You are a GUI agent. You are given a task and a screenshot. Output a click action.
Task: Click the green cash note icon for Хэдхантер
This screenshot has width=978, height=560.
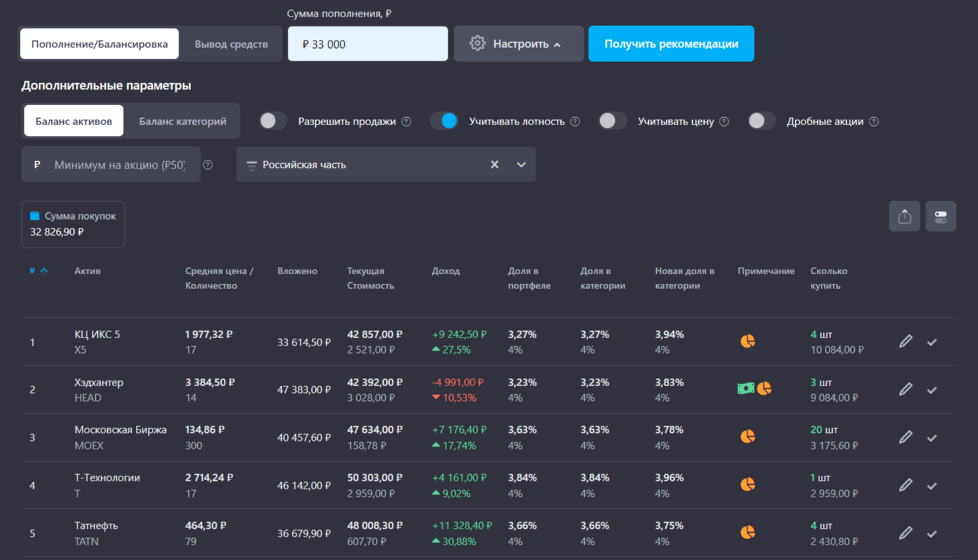(745, 388)
